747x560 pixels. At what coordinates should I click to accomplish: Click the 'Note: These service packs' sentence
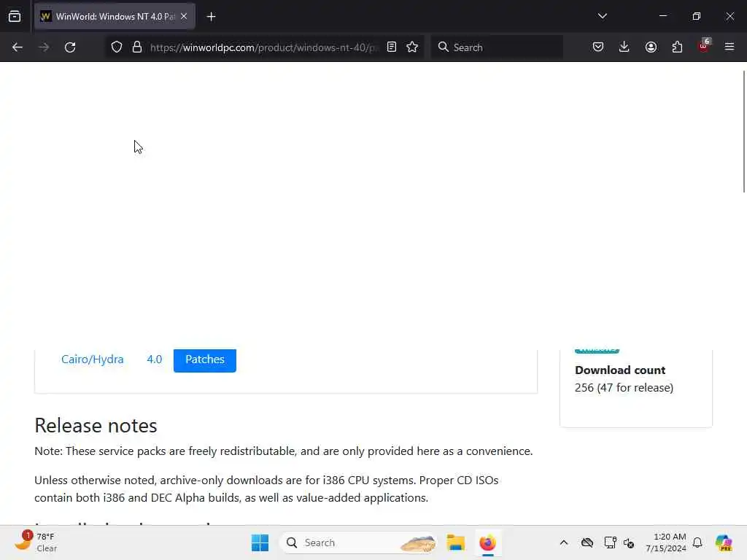pos(284,451)
